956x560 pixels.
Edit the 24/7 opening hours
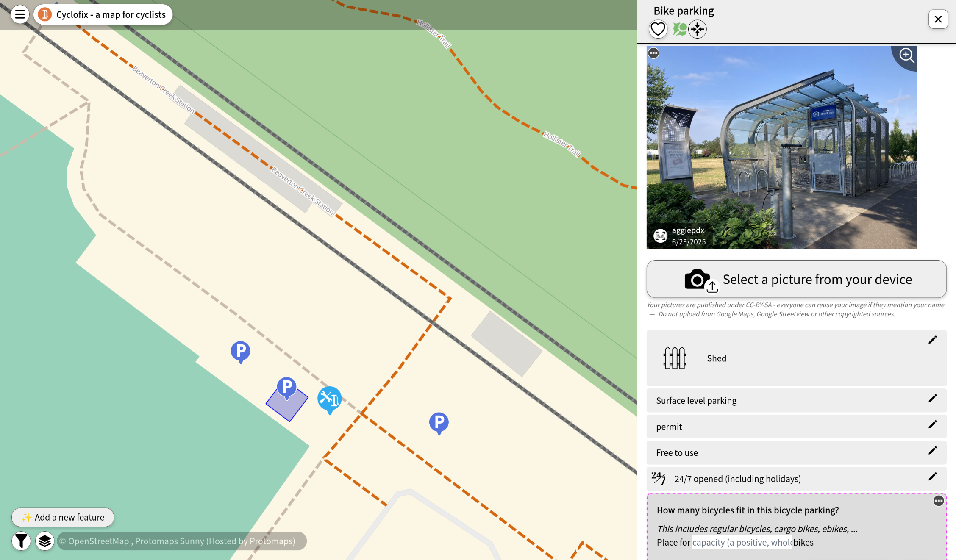[x=932, y=477]
